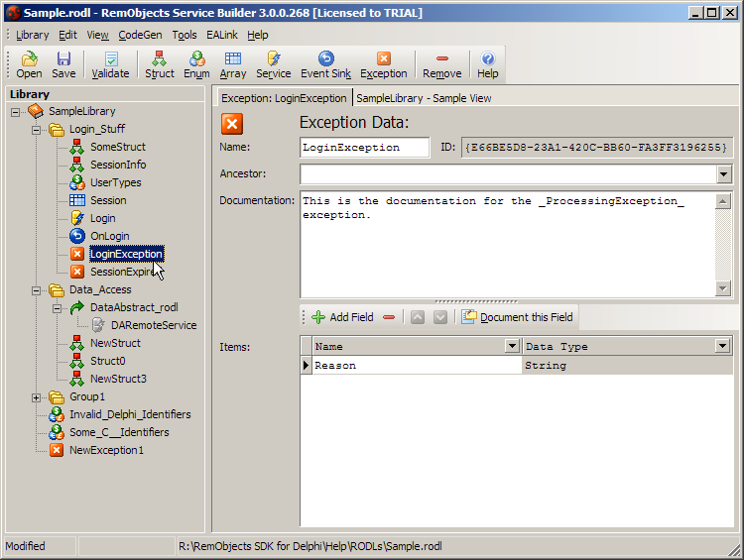Add a new Event Sink
Image resolution: width=744 pixels, height=560 pixels.
326,64
